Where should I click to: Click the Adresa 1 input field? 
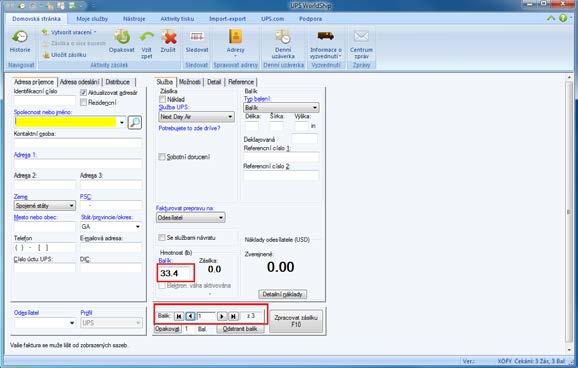78,164
